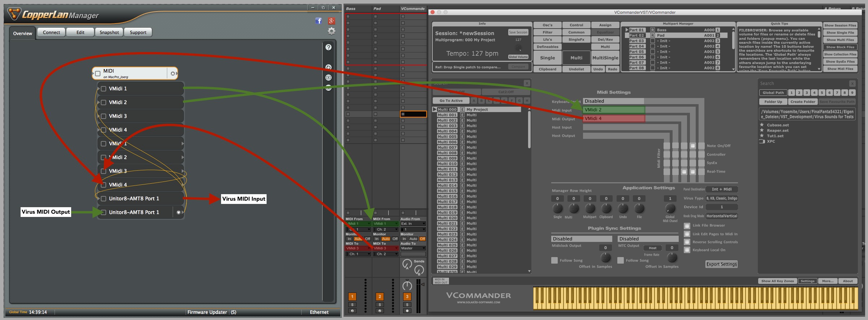Open the help question mark icon
Screen dimensions: 868x320
point(328,47)
